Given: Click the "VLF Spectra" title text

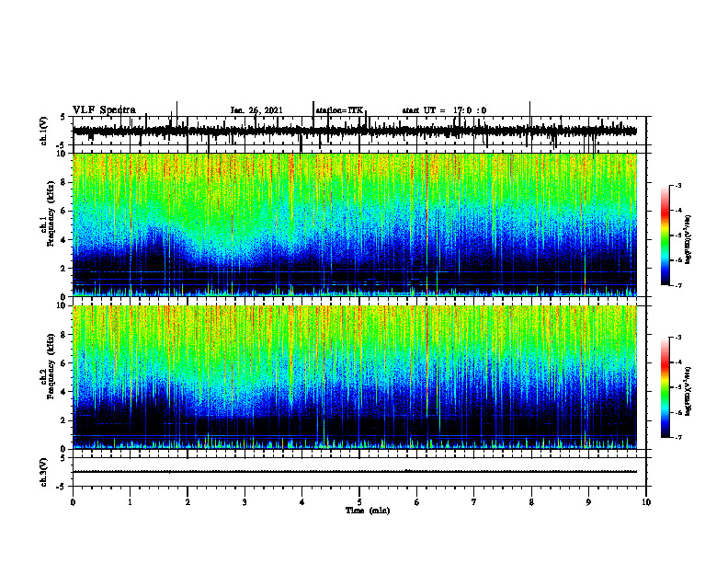Looking at the screenshot, I should pyautogui.click(x=104, y=110).
